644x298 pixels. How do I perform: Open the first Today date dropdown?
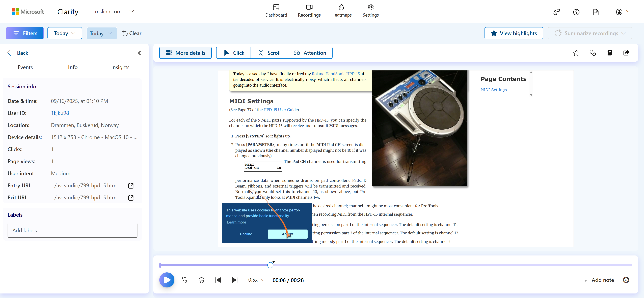(65, 33)
